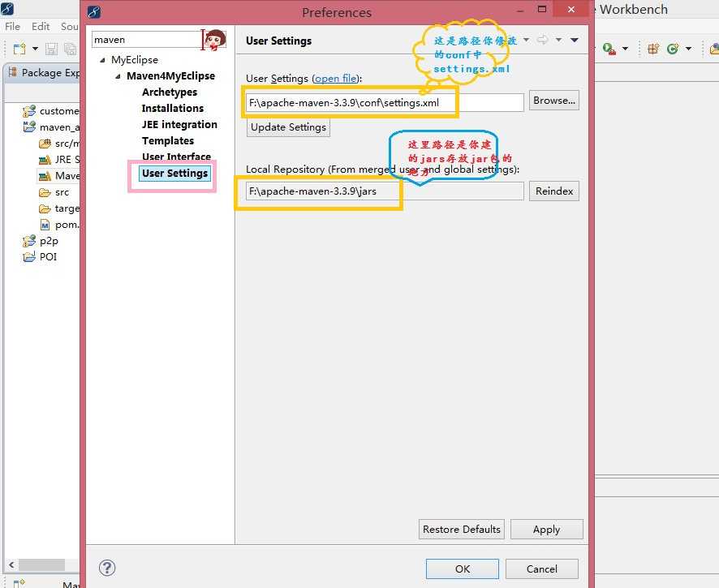This screenshot has width=719, height=588.
Task: Click the new package toolbar icon
Action: [653, 49]
